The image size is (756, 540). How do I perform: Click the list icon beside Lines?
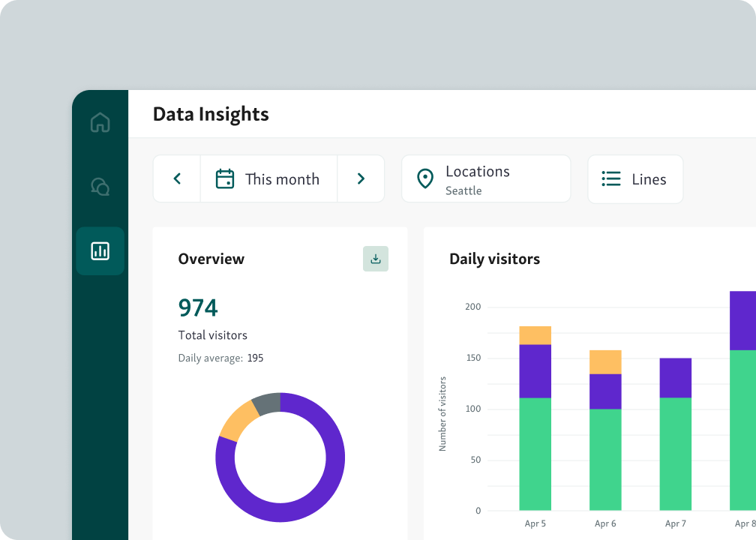point(611,179)
